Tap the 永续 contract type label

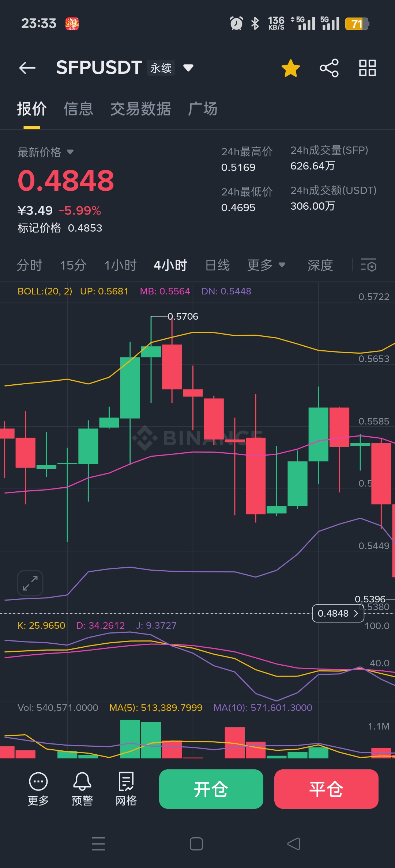point(161,68)
